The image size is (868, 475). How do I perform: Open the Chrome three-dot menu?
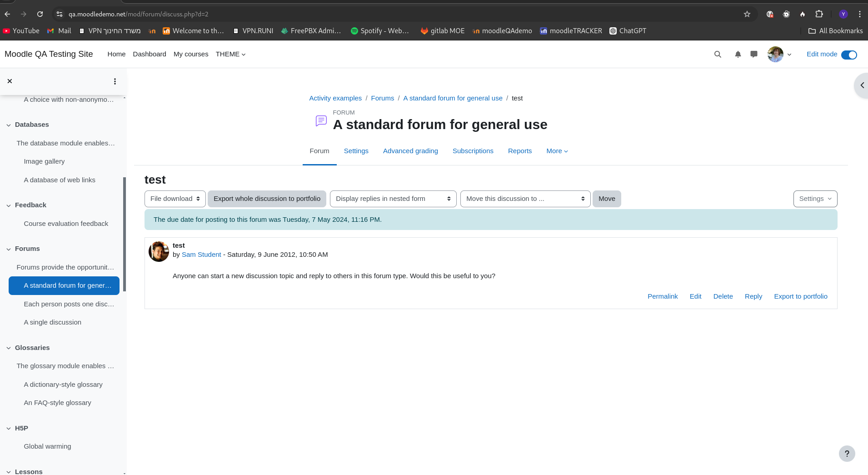[860, 14]
